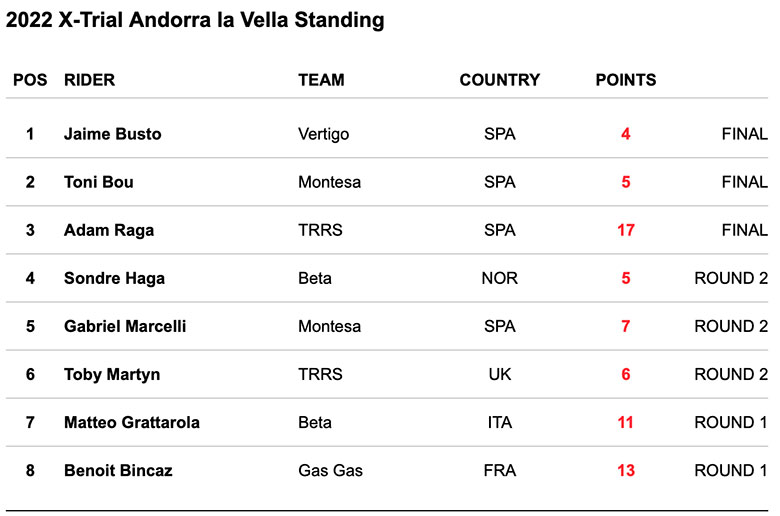Click Sondre Haga in the table
This screenshot has height=516, width=780.
(114, 278)
